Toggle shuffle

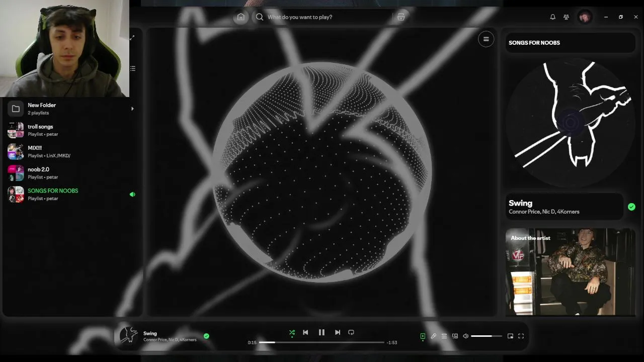(x=292, y=332)
